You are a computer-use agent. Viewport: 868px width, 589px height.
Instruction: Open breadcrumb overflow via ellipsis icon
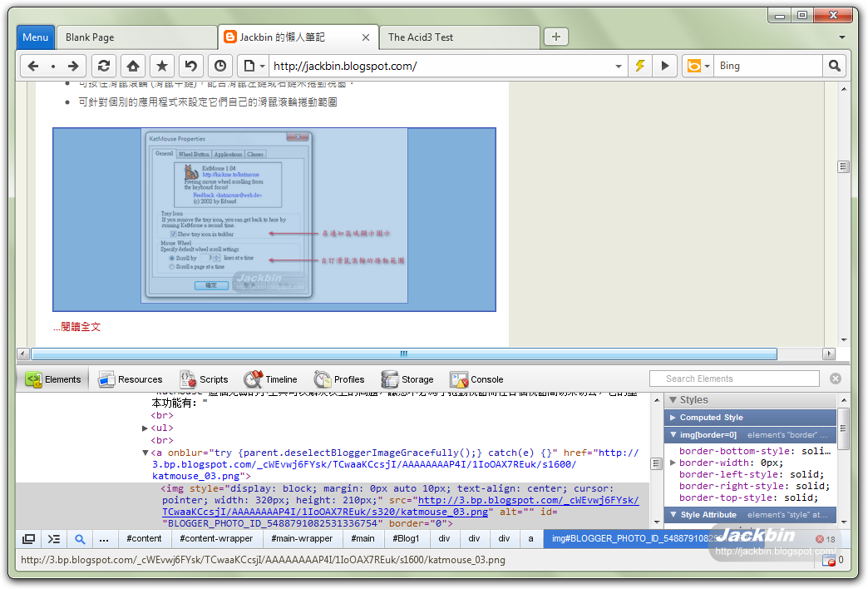104,539
